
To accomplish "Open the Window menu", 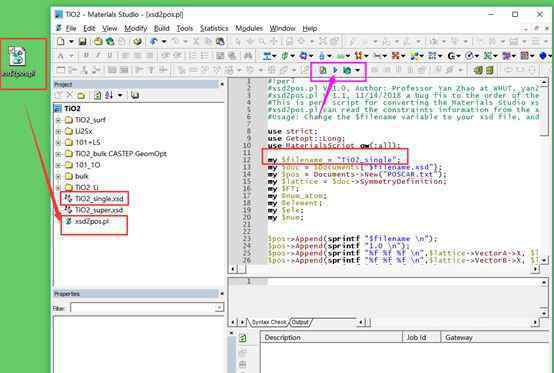I will coord(282,28).
